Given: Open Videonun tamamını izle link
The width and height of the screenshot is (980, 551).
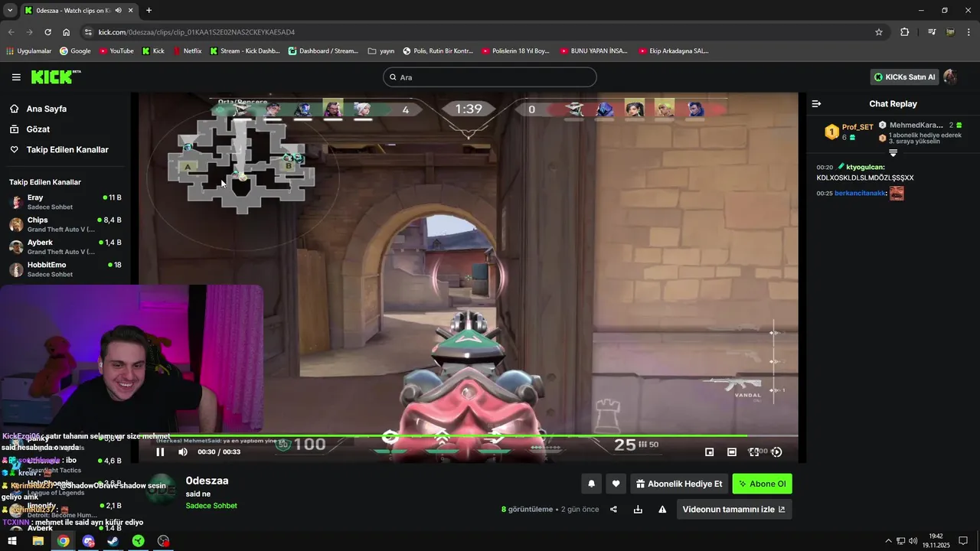Looking at the screenshot, I should pyautogui.click(x=733, y=510).
